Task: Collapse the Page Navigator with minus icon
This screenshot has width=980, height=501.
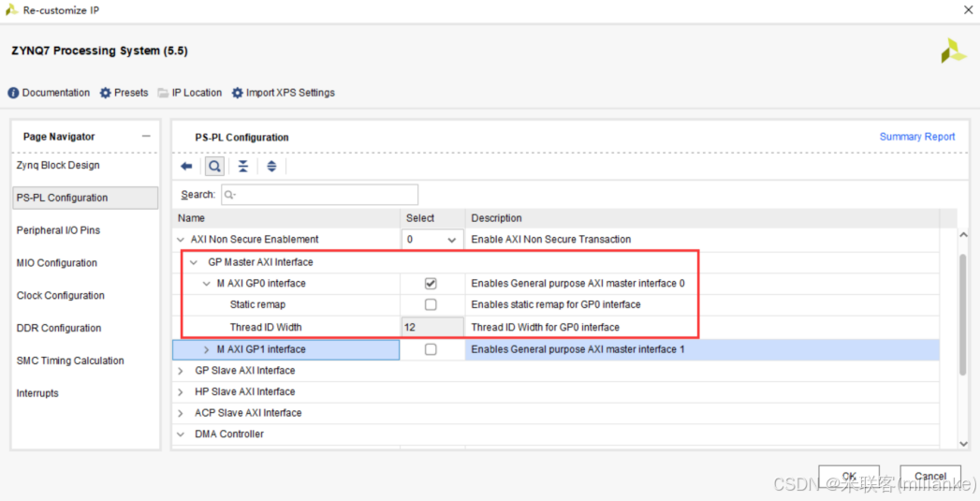Action: [x=146, y=137]
